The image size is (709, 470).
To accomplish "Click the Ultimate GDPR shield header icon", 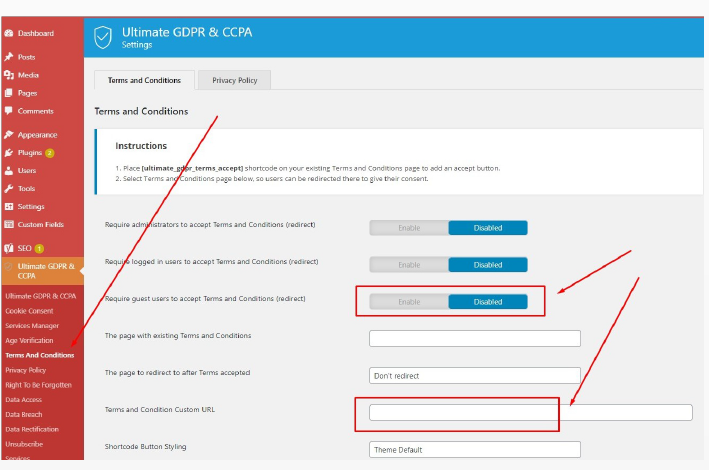I will [103, 37].
